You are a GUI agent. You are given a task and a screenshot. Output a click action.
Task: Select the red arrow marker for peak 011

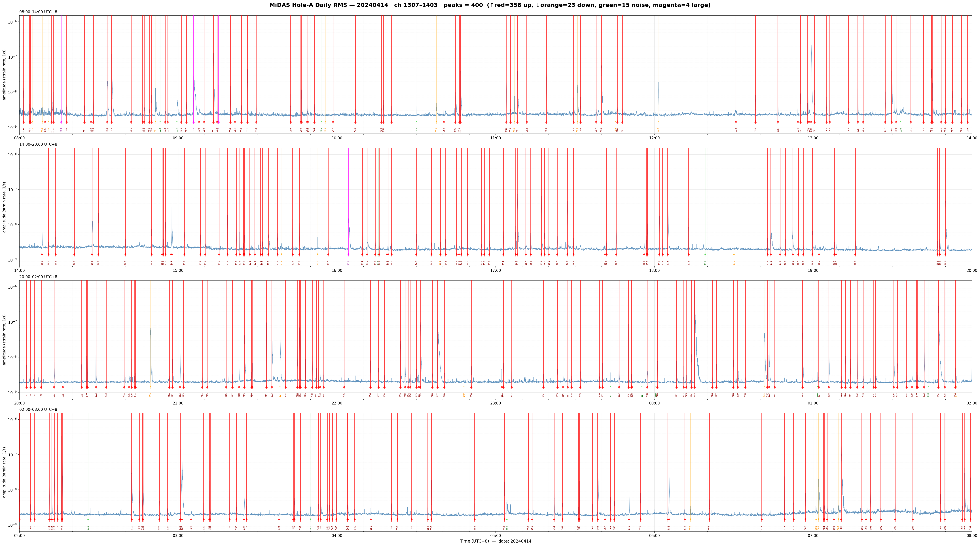[84, 122]
